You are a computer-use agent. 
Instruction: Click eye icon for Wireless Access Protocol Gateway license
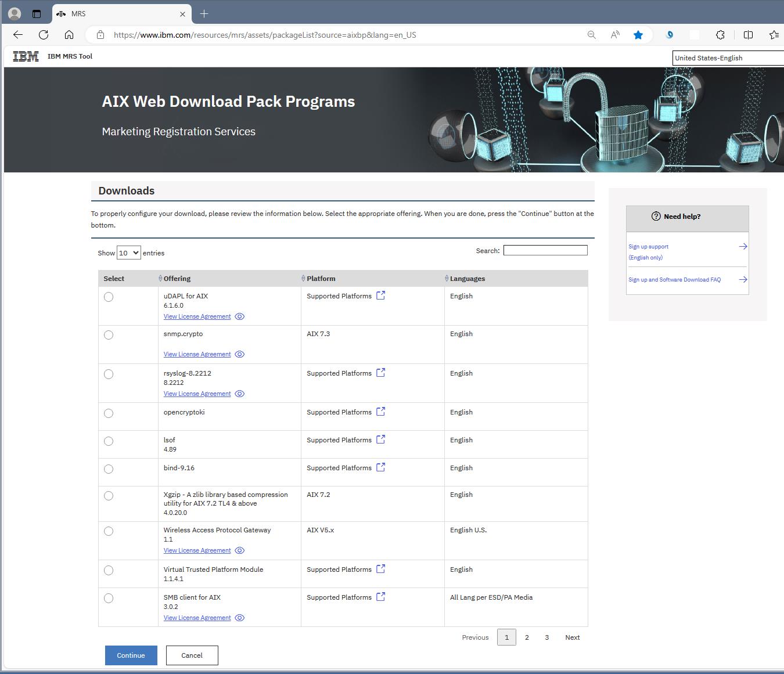(239, 550)
